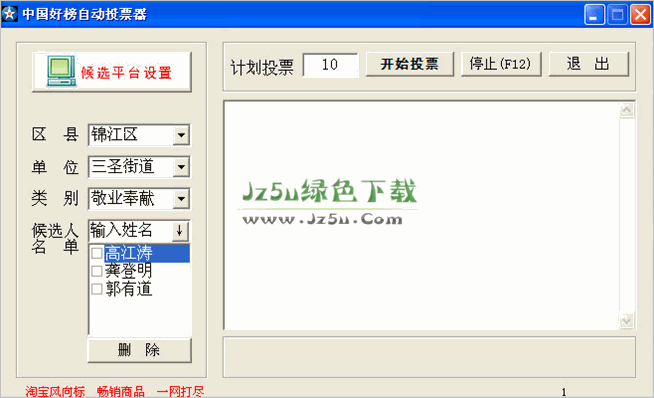The width and height of the screenshot is (654, 398).
Task: Click the 退出 exit button
Action: pos(589,64)
